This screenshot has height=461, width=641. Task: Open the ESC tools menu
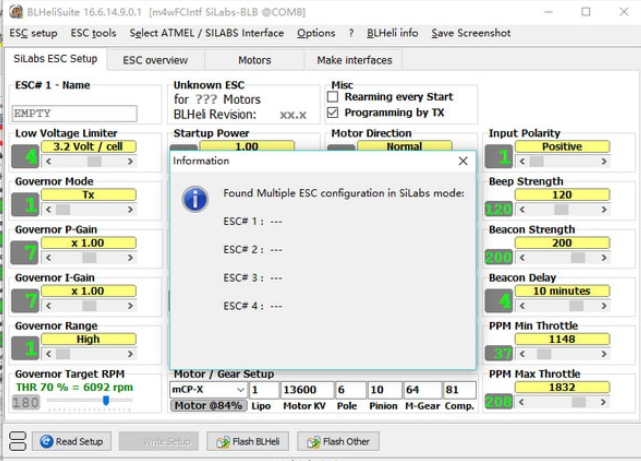click(93, 33)
